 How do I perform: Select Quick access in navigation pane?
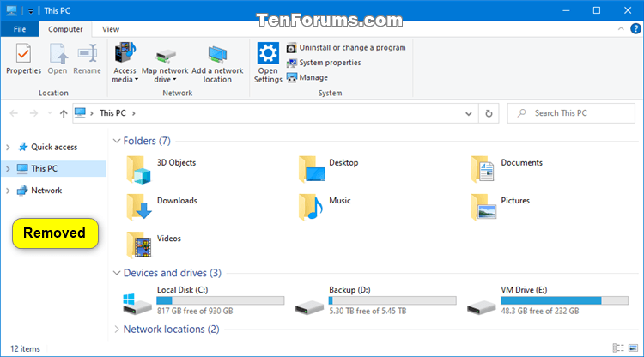click(54, 147)
